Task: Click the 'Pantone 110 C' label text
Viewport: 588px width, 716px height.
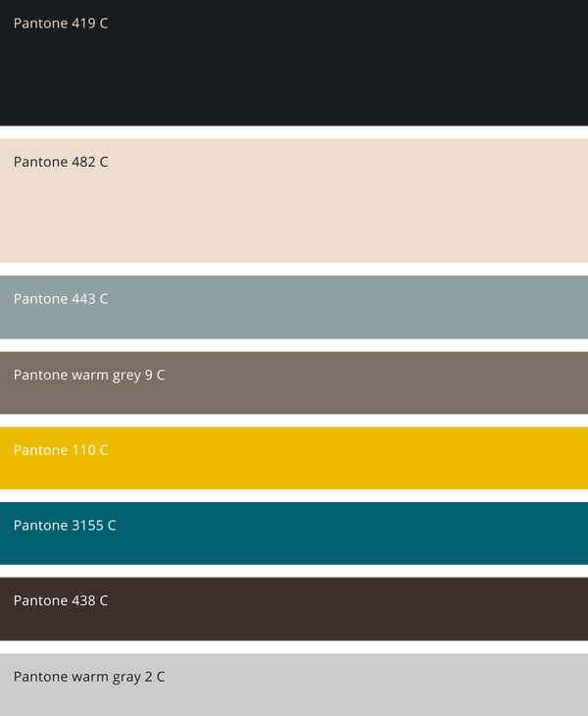Action: point(61,450)
